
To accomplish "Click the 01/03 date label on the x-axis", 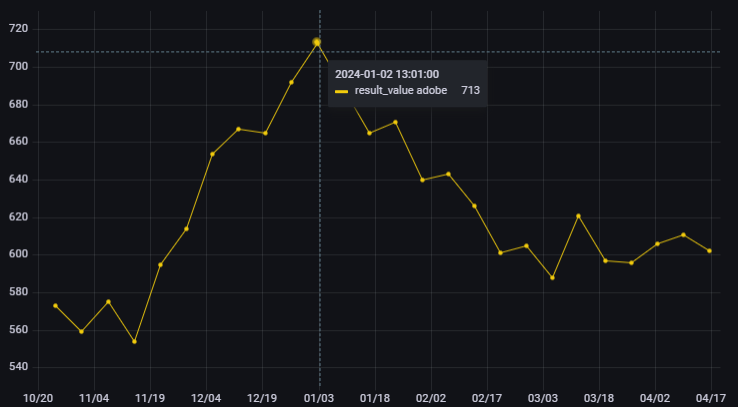I will tap(319, 399).
